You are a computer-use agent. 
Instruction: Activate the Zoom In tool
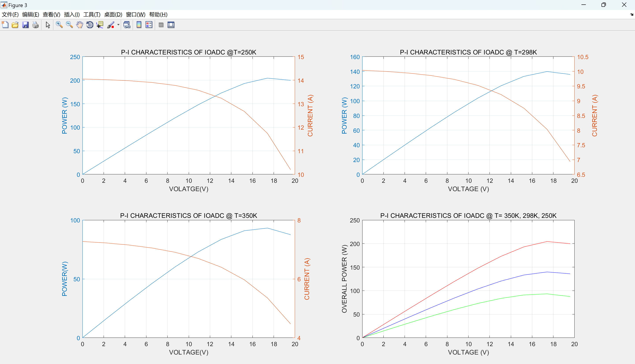(x=59, y=25)
